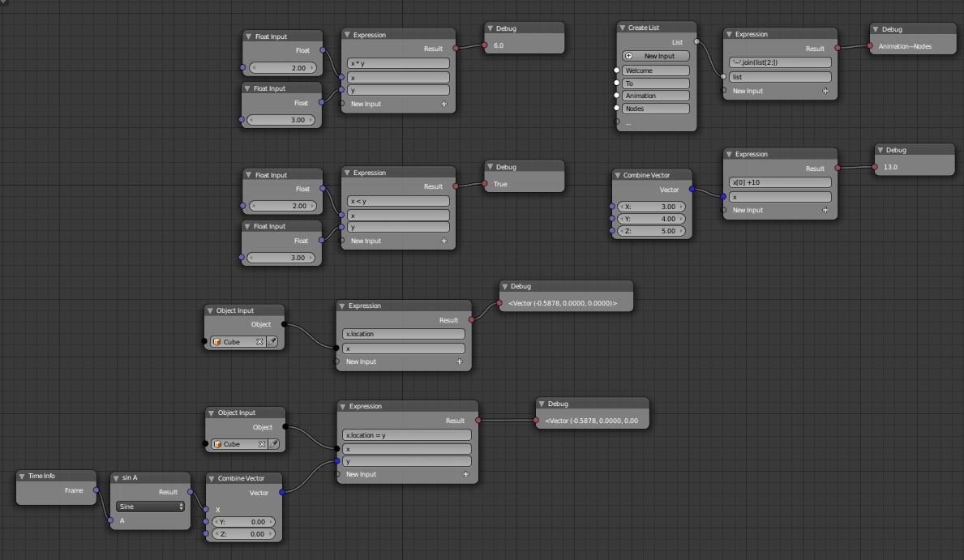Click the Result output socket of sin A
Screen dimensions: 964x560
[x=190, y=492]
